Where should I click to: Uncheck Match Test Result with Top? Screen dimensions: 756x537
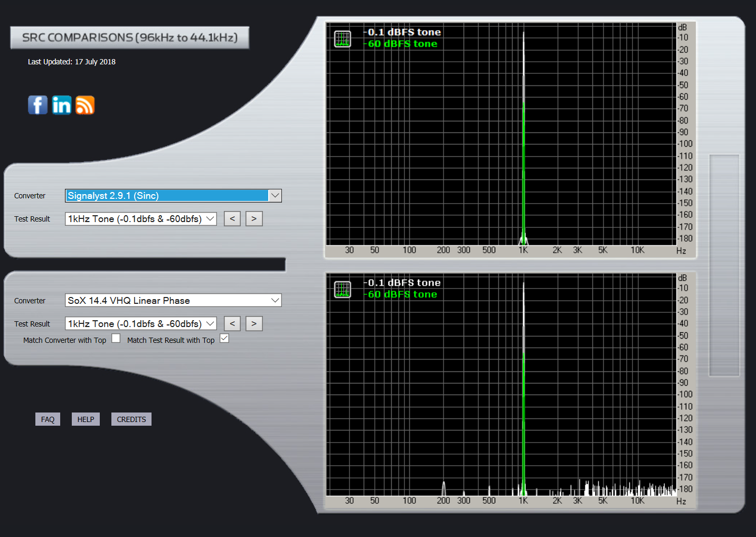pos(224,339)
